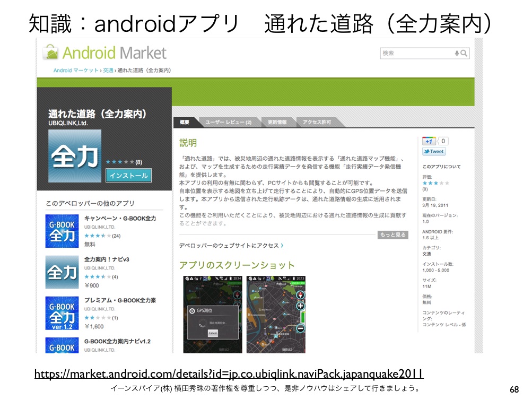Viewport: 532px width, 400px height.
Task: Open the Android マーケット breadcrumb link
Action: click(x=76, y=70)
